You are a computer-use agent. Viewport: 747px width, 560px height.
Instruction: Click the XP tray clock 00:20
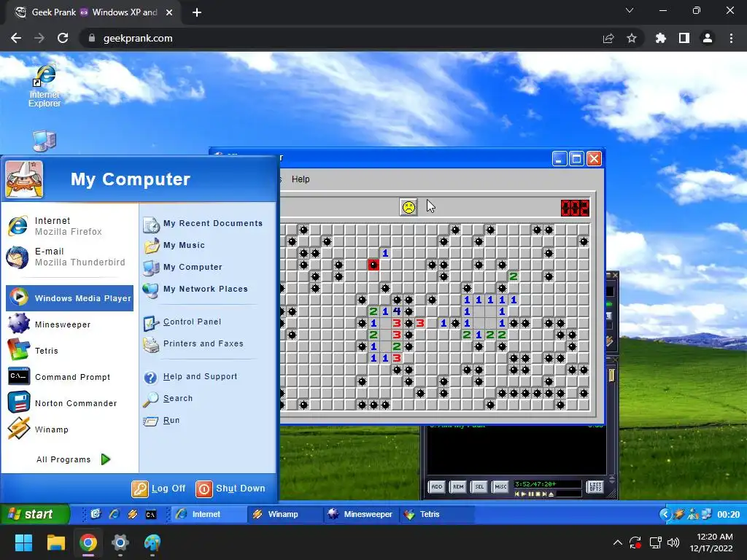pyautogui.click(x=729, y=514)
